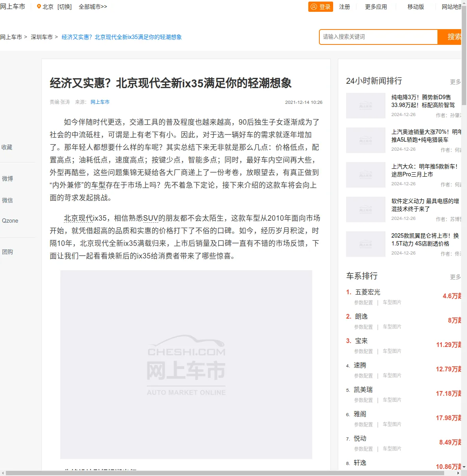Click the 来源 网上车市 source link

(100, 102)
